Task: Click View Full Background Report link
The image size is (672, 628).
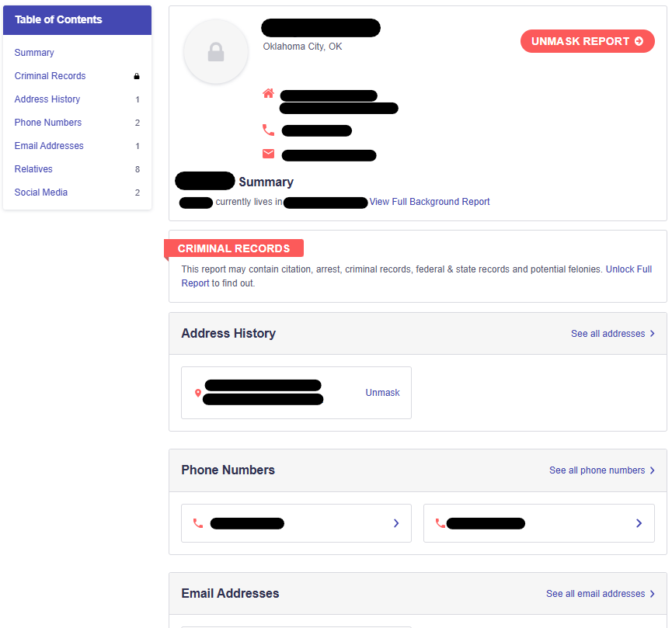Action: pos(430,202)
